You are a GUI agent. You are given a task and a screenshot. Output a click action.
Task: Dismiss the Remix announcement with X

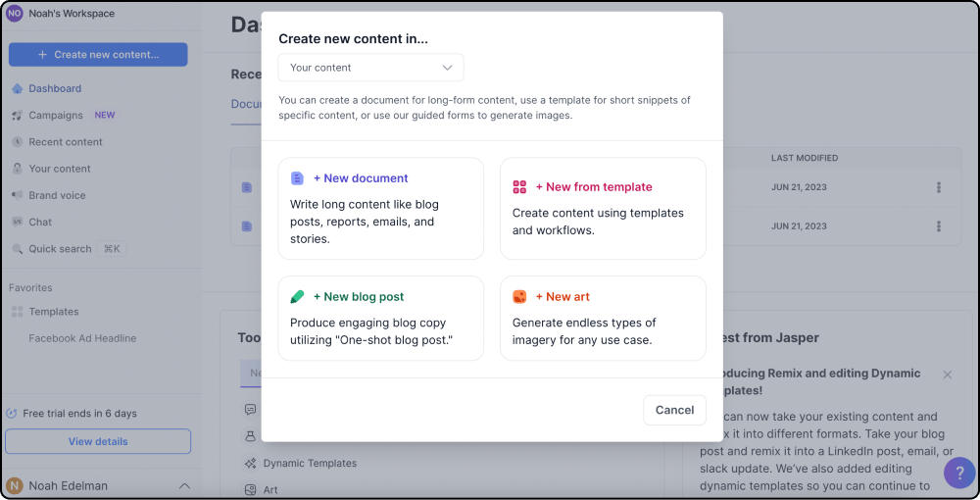948,375
